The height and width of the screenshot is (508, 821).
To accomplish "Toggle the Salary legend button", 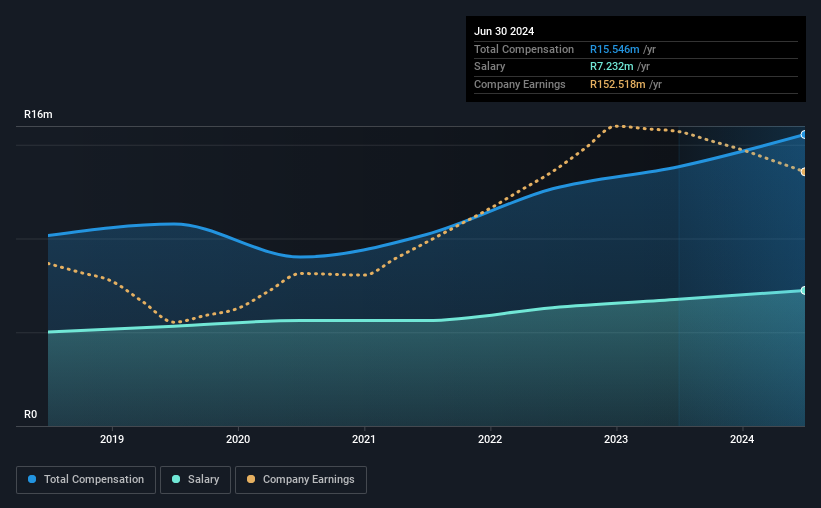I will [x=195, y=480].
